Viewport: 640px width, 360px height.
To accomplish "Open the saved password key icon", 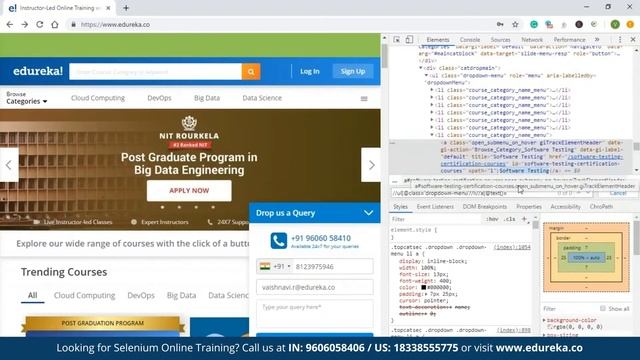I will pyautogui.click(x=500, y=24).
